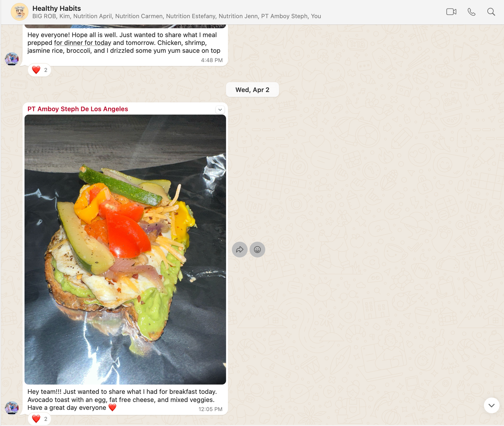The image size is (504, 426).
Task: Start a video call with Healthy Habits
Action: pyautogui.click(x=451, y=12)
